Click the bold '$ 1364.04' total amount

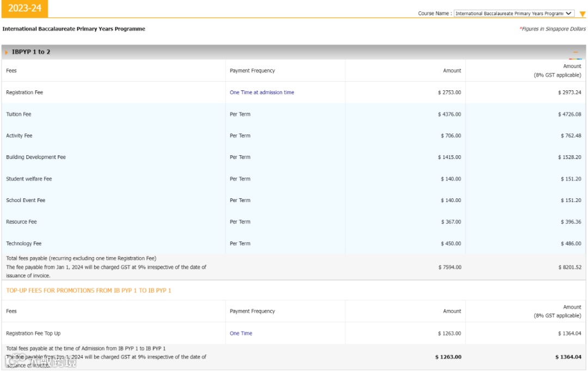coord(568,357)
